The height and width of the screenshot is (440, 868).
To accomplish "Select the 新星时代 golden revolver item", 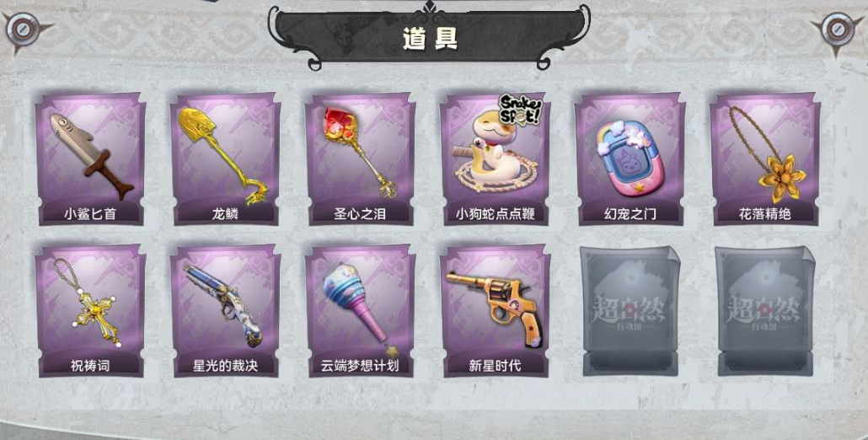I will [495, 311].
